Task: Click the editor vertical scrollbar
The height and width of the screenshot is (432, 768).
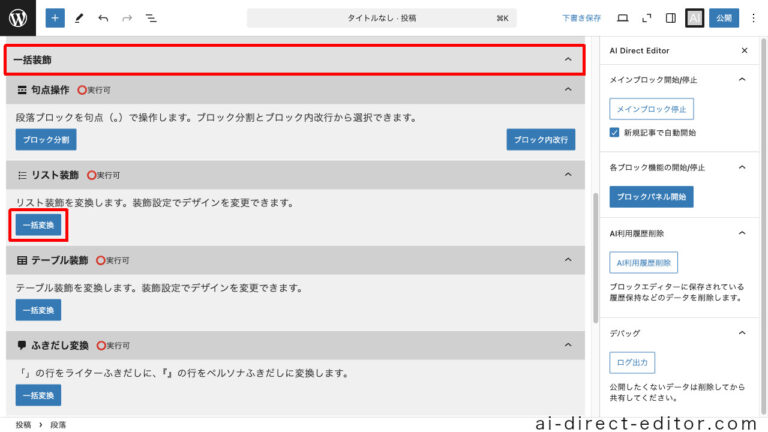Action: [x=596, y=258]
